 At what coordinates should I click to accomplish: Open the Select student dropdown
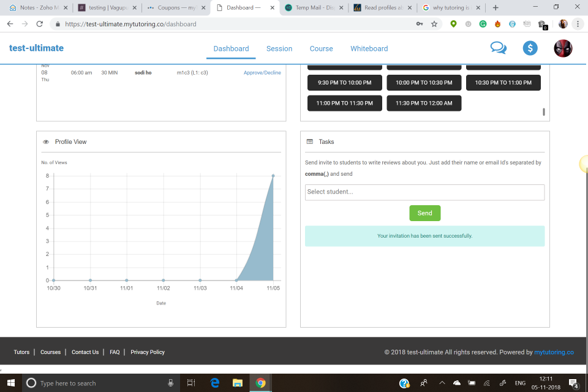tap(424, 192)
